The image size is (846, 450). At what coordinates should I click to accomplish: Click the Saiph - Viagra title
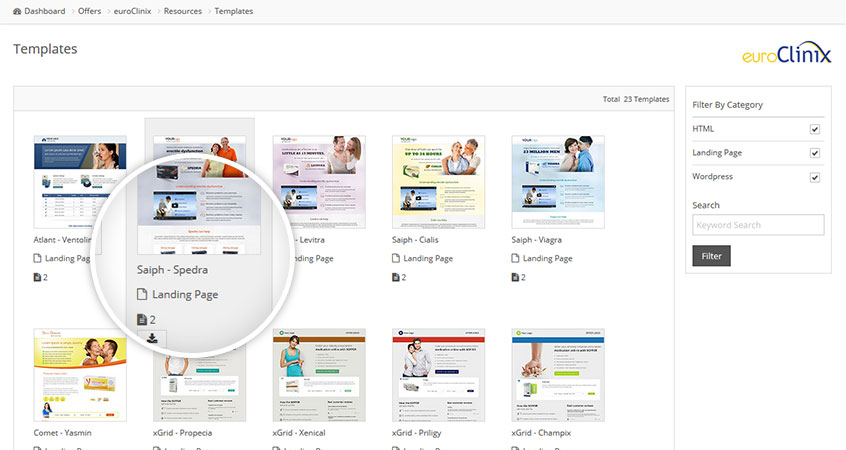coord(537,240)
